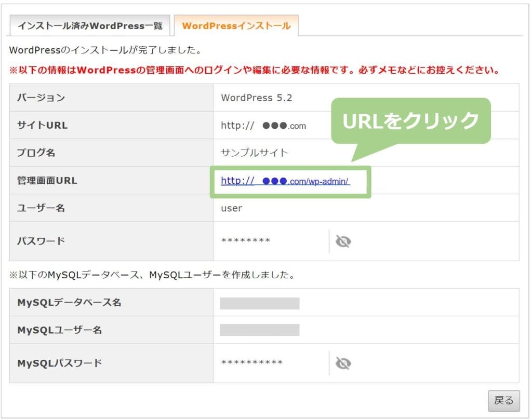Click the greyed-out MySQL user name value

pyautogui.click(x=259, y=330)
